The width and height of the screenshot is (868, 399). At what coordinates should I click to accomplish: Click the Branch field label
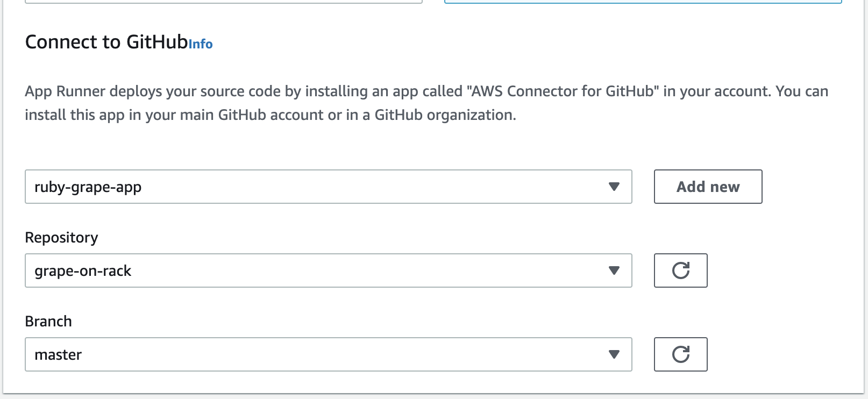coord(48,321)
